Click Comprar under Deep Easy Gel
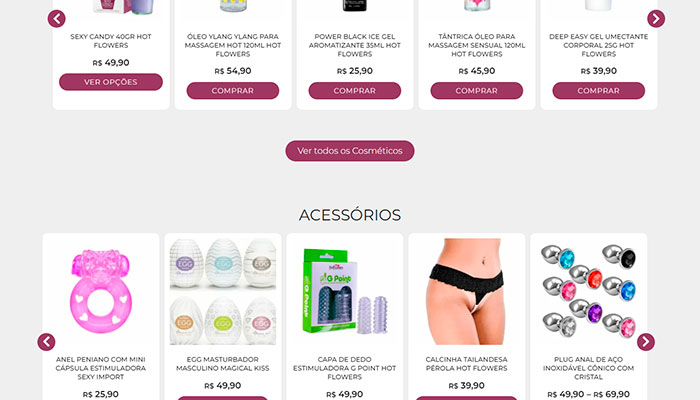This screenshot has height=400, width=700. (x=598, y=91)
